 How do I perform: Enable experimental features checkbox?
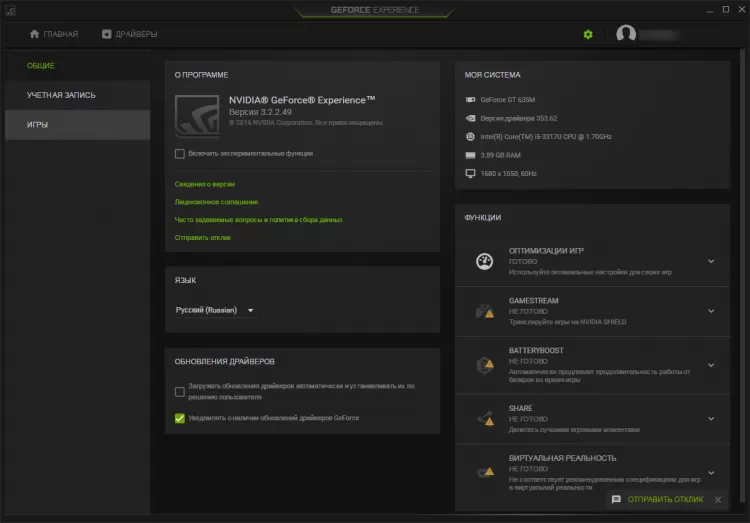179,154
